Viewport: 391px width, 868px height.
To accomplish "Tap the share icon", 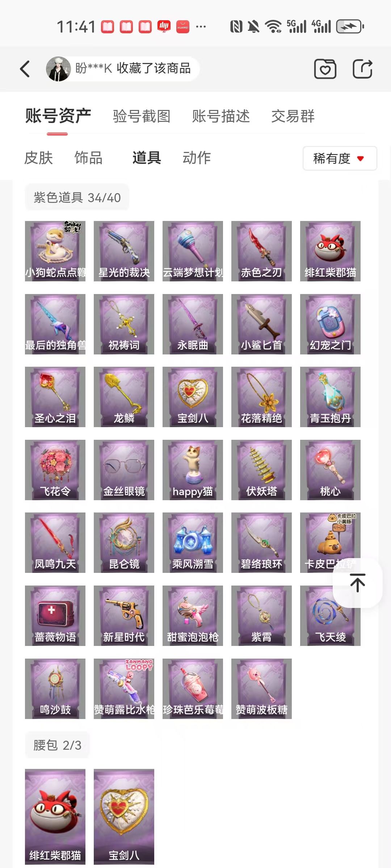I will [362, 69].
